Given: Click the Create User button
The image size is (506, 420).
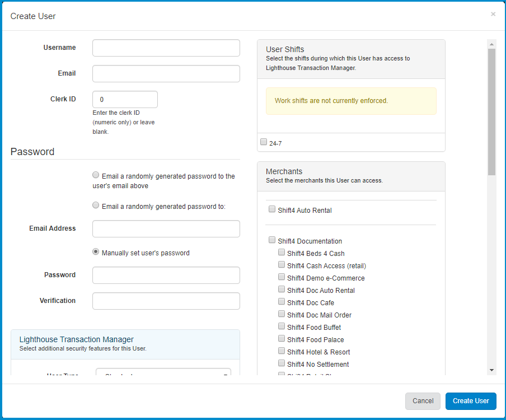Looking at the screenshot, I should click(x=471, y=401).
